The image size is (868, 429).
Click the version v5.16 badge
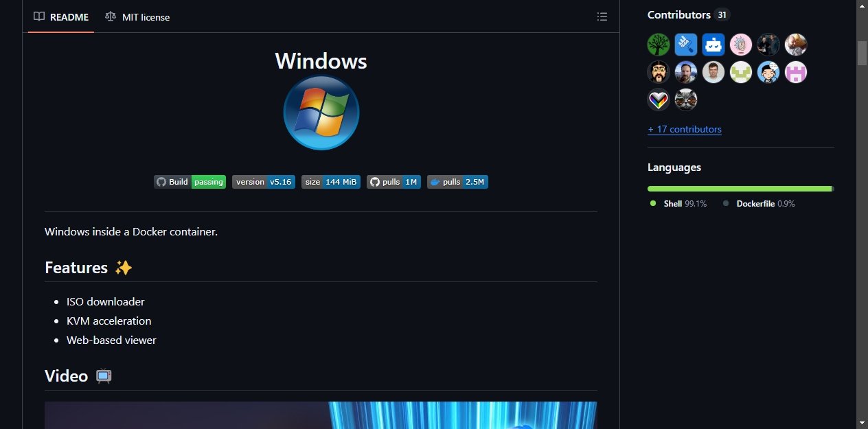pos(264,182)
